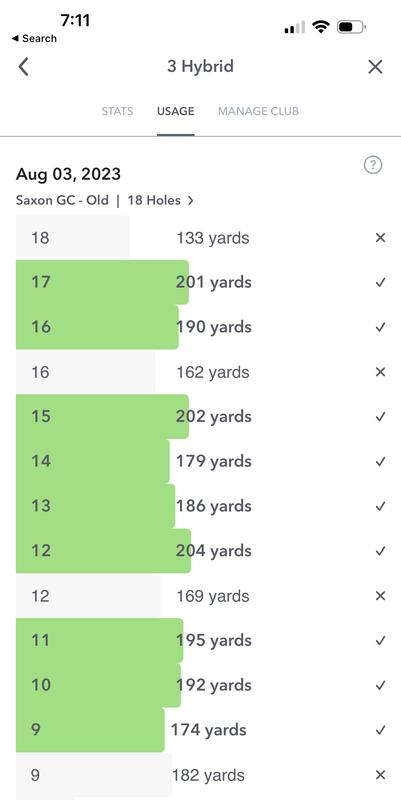Expand Saxon GC - Old round details
The width and height of the screenshot is (401, 800).
(105, 201)
